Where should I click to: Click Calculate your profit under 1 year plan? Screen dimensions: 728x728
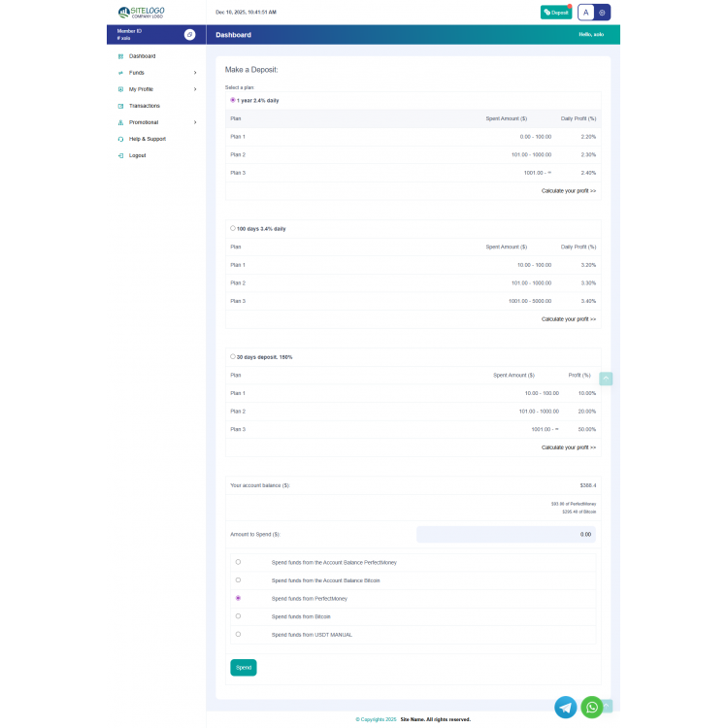pyautogui.click(x=569, y=191)
